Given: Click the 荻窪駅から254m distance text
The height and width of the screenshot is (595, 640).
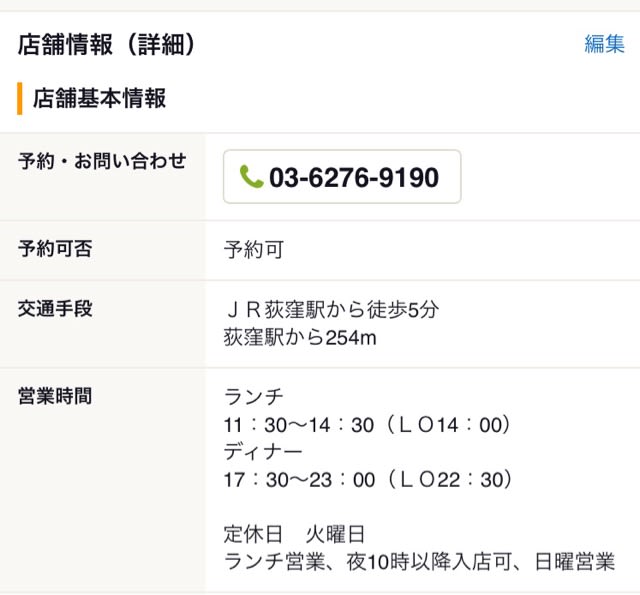Looking at the screenshot, I should (300, 338).
